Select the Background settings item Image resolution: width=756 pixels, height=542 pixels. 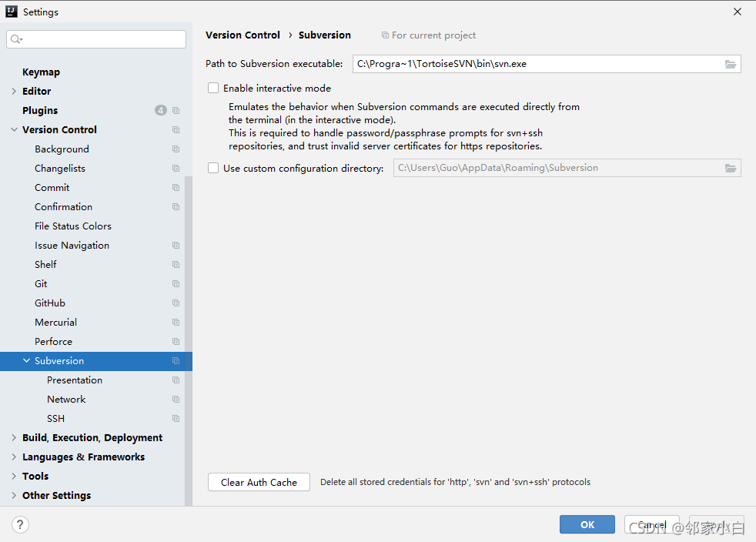click(62, 149)
